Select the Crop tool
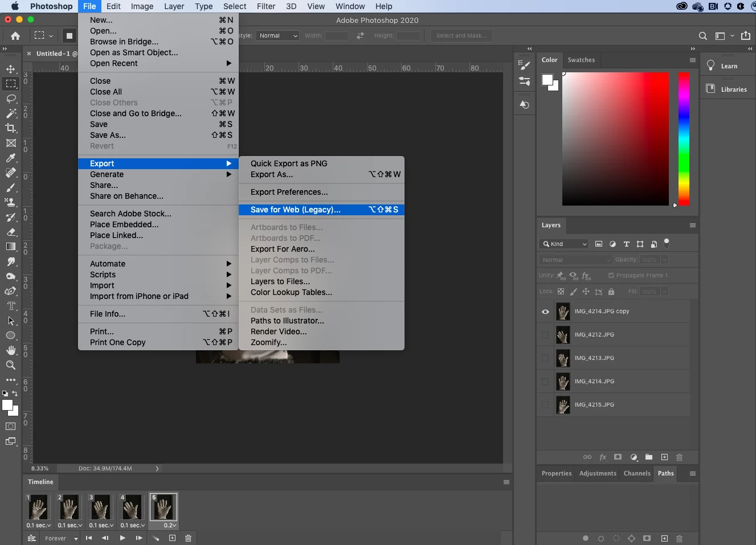The width and height of the screenshot is (756, 545). (x=11, y=128)
